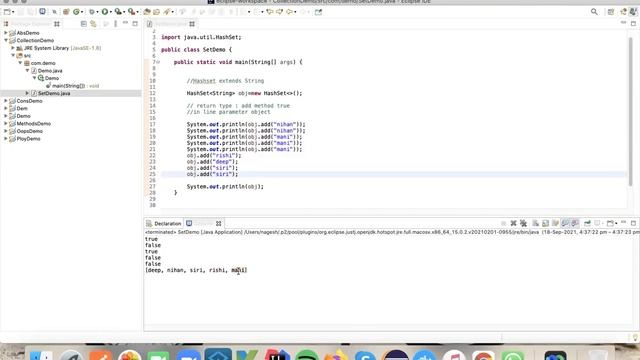Click the Pin Editor icon
Image resolution: width=640 pixels, height=360 pixels.
[x=318, y=12]
